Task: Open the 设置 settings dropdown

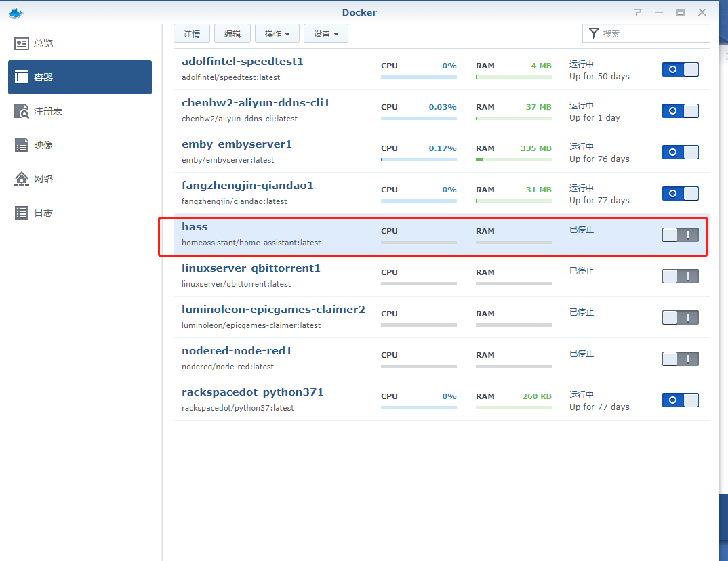Action: click(x=325, y=34)
